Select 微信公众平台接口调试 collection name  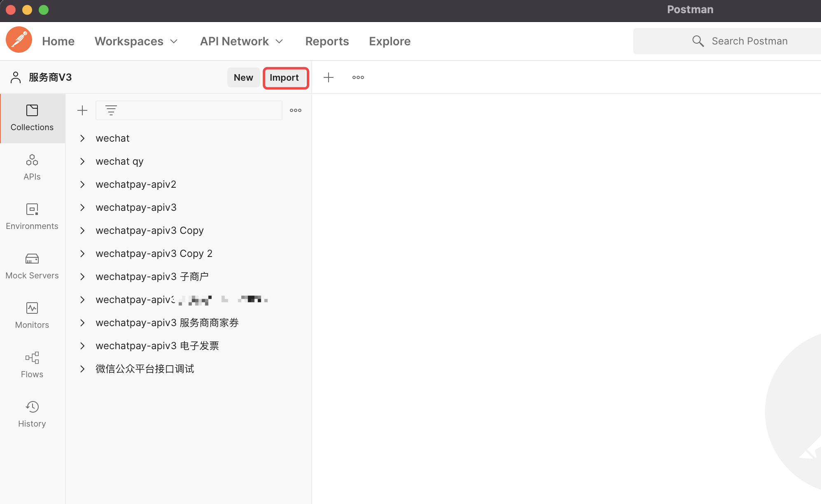coord(145,369)
